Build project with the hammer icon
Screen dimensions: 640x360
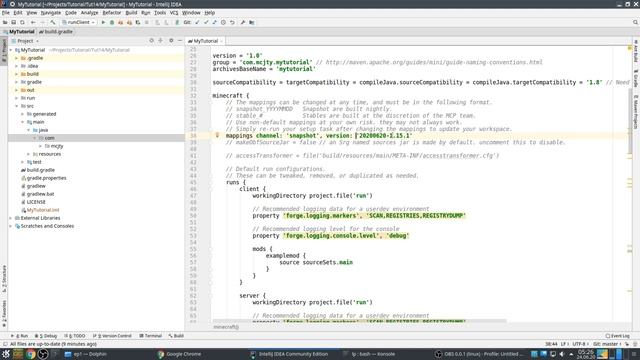(x=53, y=22)
